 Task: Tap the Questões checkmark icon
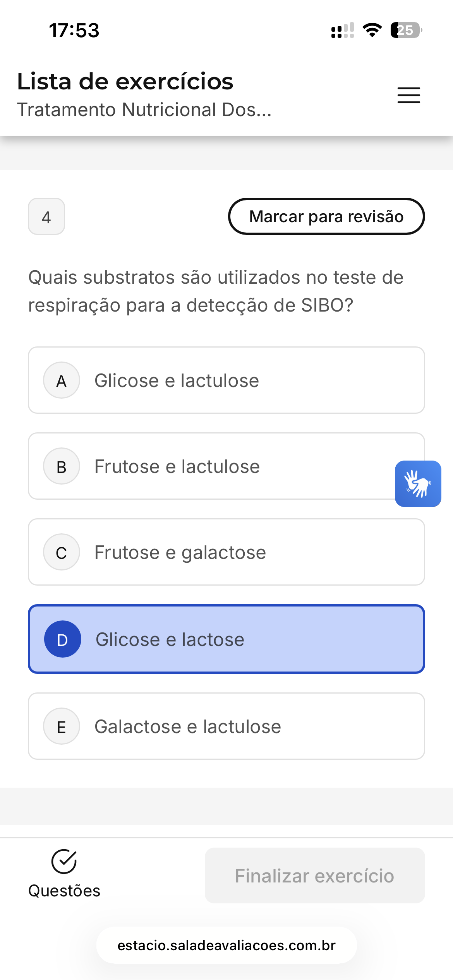64,862
